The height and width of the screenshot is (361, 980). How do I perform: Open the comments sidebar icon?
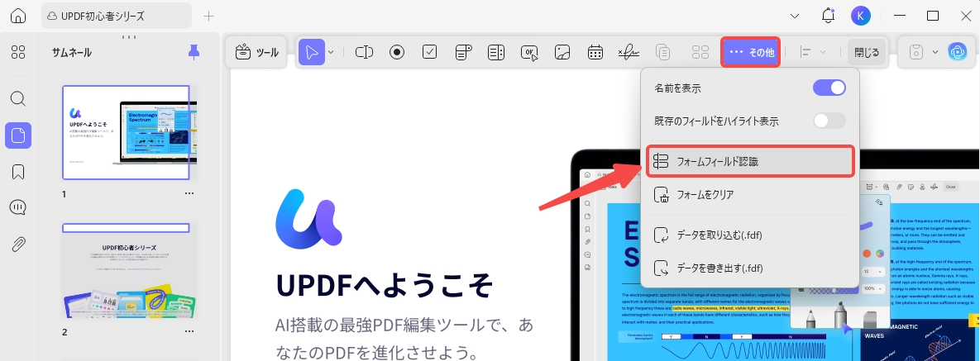tap(18, 207)
